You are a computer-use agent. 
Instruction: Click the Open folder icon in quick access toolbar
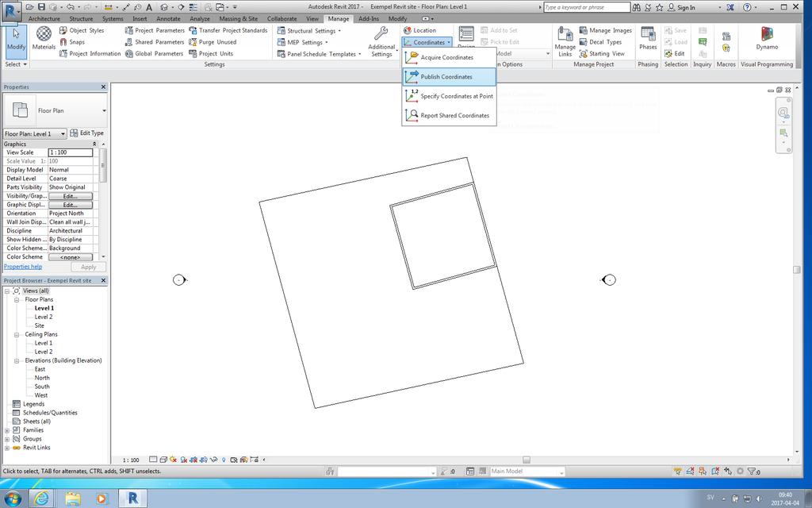30,7
